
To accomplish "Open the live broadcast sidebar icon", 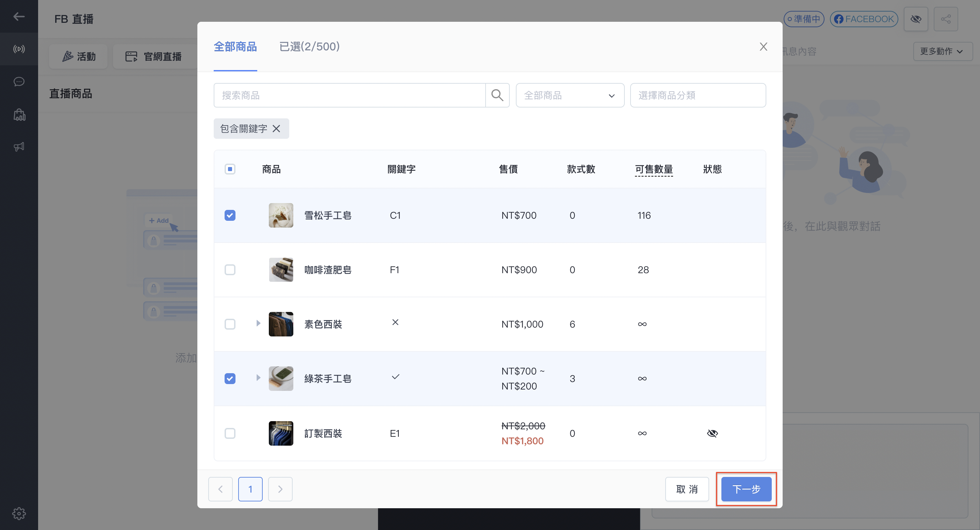I will pos(19,49).
